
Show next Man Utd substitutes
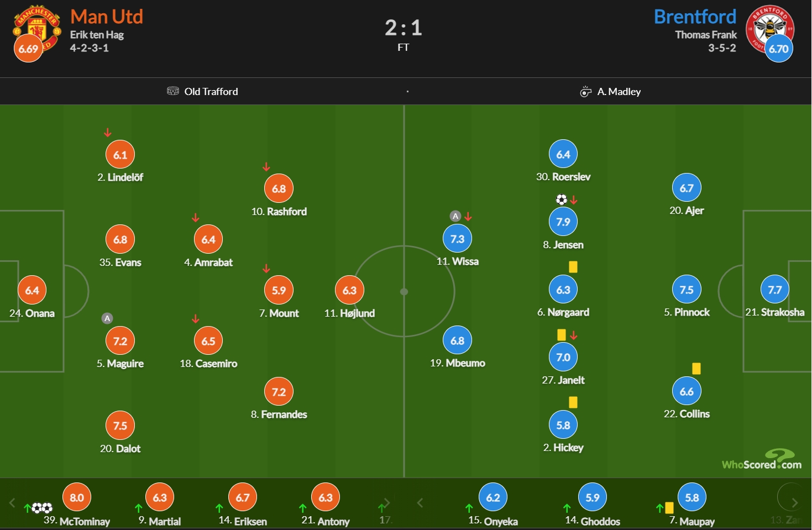click(x=387, y=503)
